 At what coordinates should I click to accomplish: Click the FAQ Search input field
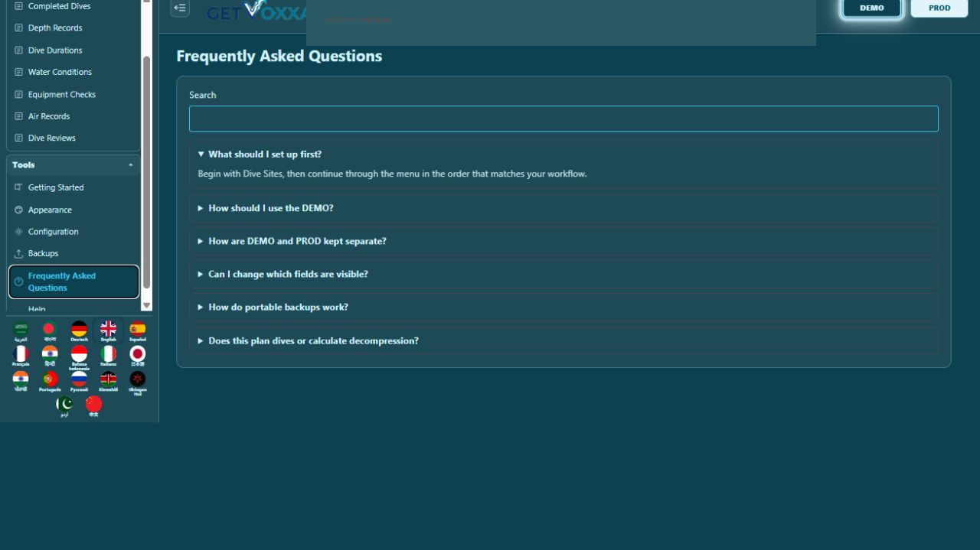click(563, 119)
